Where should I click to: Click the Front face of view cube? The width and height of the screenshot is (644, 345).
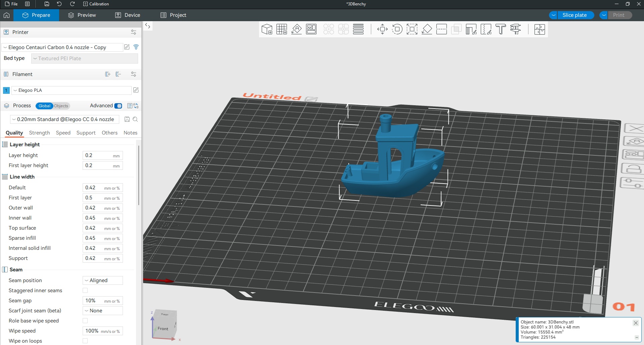tap(163, 329)
